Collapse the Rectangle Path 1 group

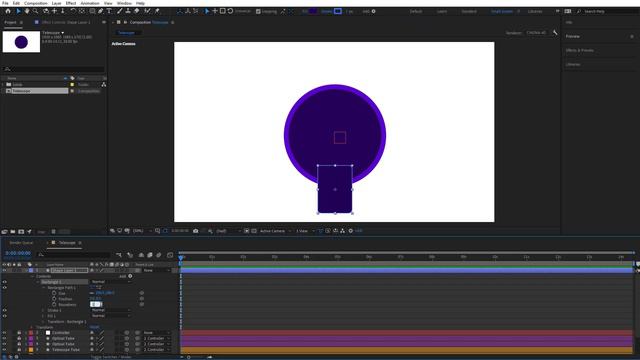coord(44,288)
